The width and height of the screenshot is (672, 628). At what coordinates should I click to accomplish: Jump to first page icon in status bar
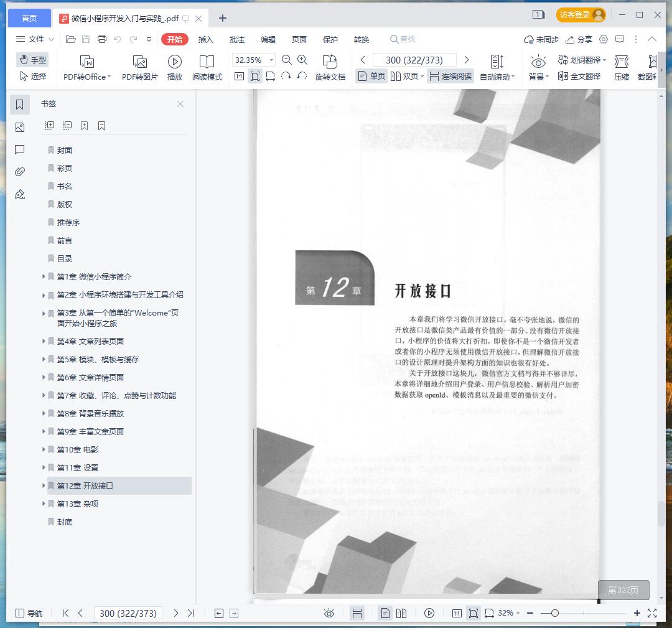pyautogui.click(x=65, y=613)
